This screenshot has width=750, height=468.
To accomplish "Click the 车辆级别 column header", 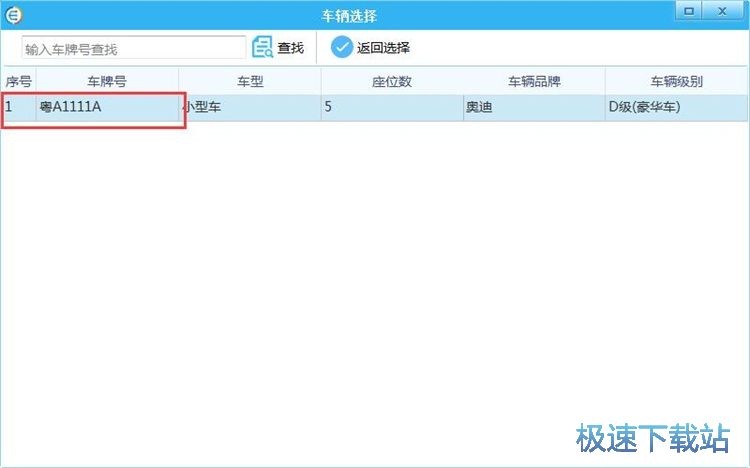I will point(676,81).
